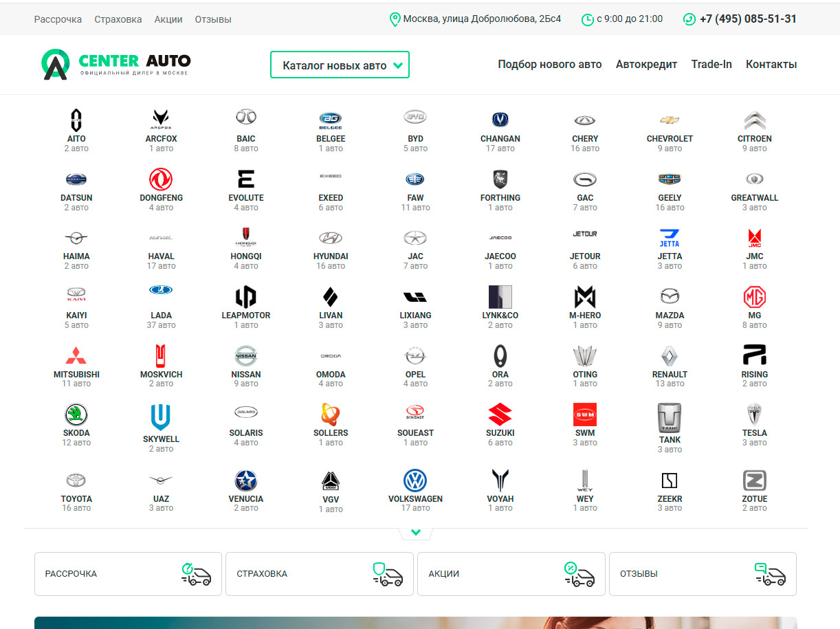Screen dimensions: 840x629
Task: Open the AITO brand logo
Action: coord(76,120)
